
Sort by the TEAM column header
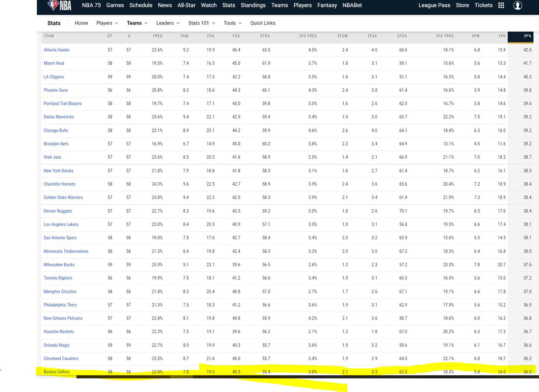click(49, 36)
